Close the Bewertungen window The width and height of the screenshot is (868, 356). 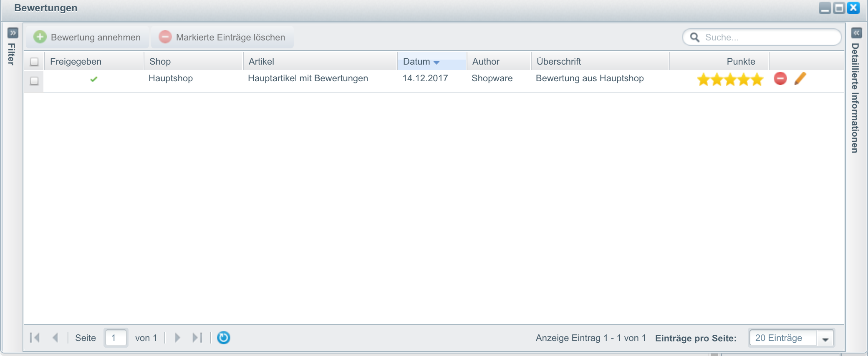coord(853,8)
